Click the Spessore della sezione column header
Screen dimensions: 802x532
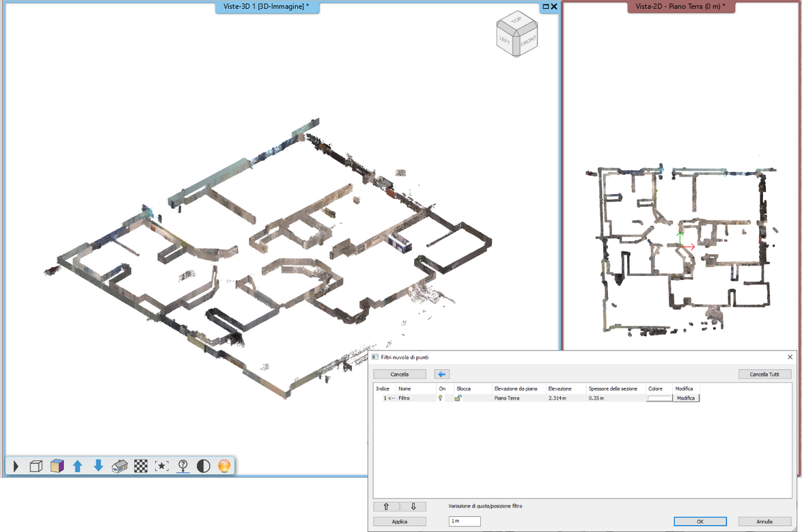[x=613, y=389]
